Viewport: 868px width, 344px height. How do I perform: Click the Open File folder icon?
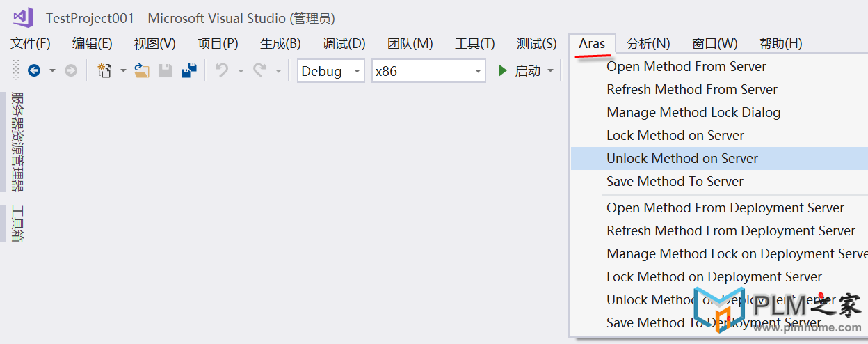pyautogui.click(x=142, y=70)
